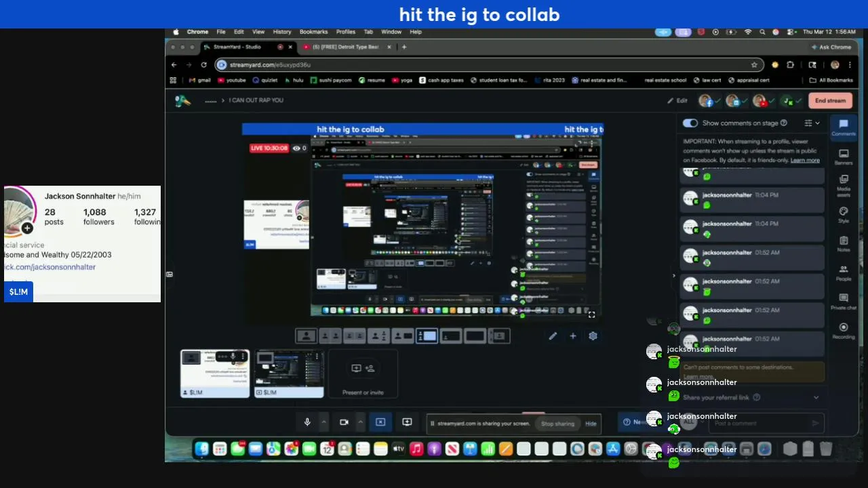868x488 pixels.
Task: Switch to the Detroit Type Beat tab
Action: click(346, 47)
